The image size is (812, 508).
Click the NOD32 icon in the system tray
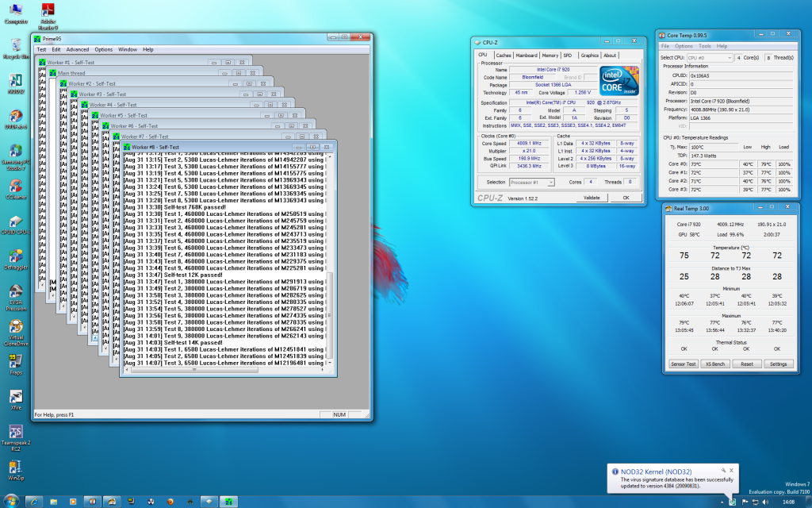[732, 502]
